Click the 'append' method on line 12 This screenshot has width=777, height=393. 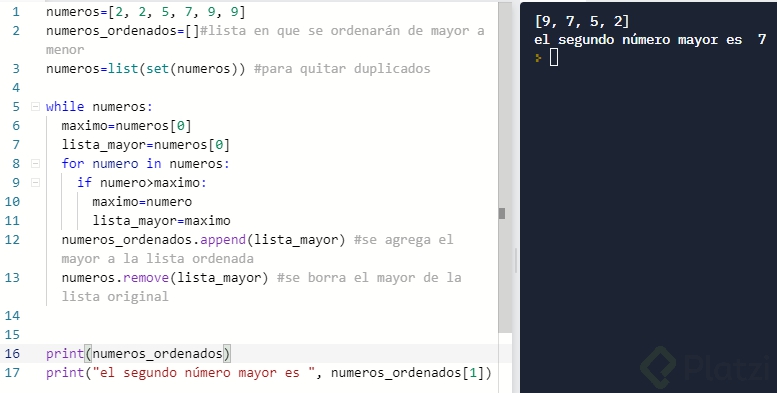pyautogui.click(x=223, y=240)
